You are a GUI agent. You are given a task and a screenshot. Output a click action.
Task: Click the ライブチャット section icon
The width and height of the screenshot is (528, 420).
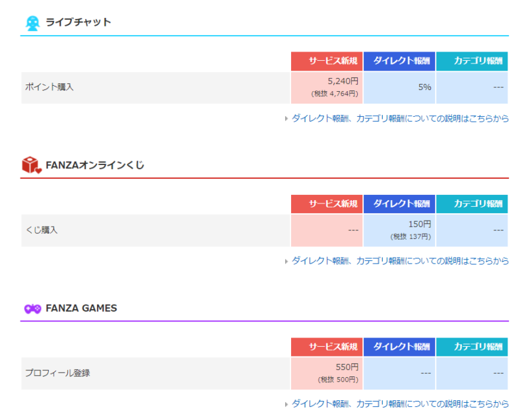coord(32,23)
